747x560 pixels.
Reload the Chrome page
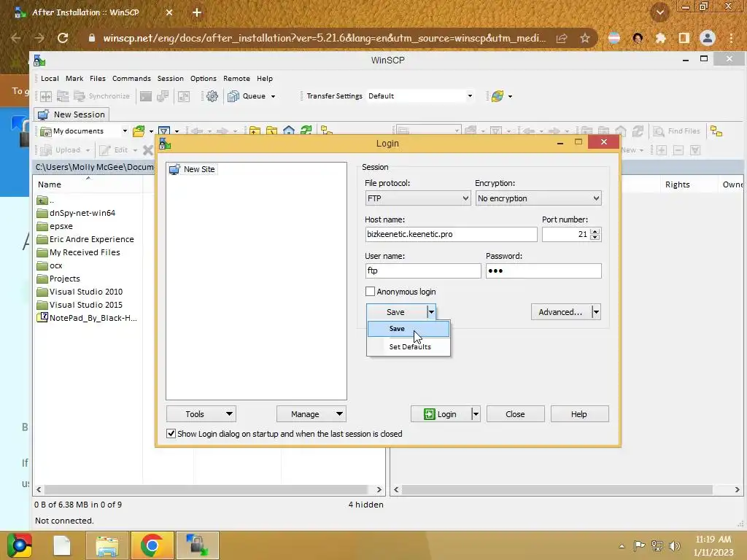click(63, 38)
